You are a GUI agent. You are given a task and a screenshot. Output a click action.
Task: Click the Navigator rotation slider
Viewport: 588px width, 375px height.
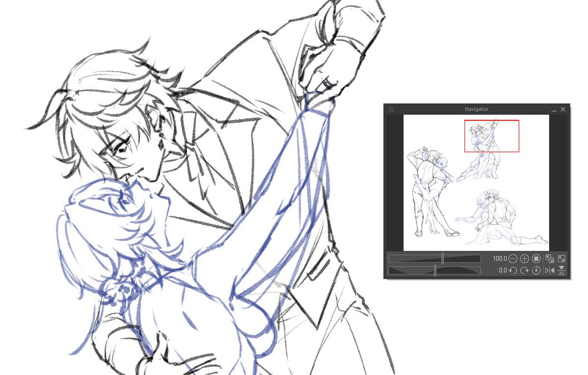pos(435,270)
